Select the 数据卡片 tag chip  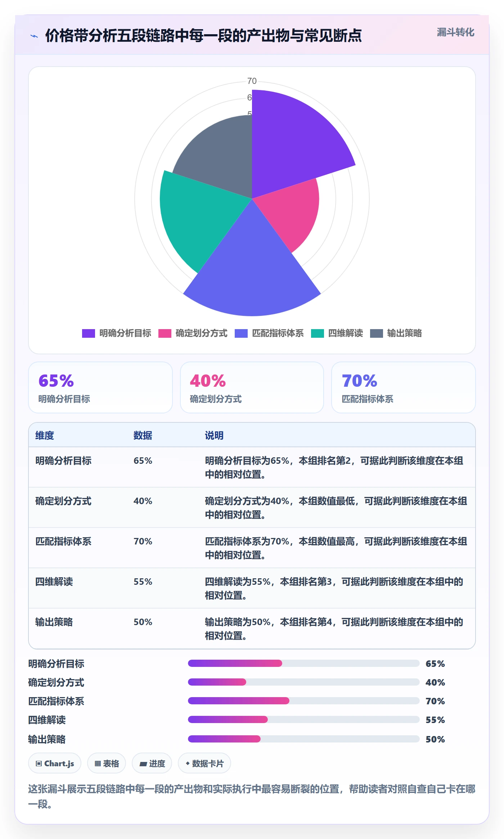204,763
